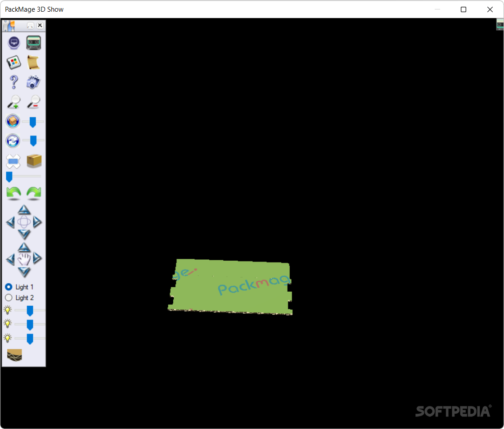
Task: Click the green right curved arrow
Action: tap(34, 193)
